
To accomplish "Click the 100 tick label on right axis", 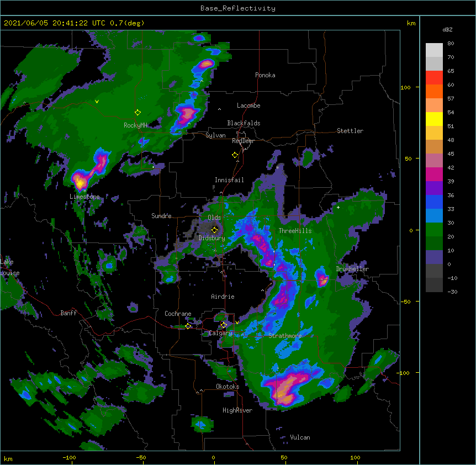I will point(405,87).
